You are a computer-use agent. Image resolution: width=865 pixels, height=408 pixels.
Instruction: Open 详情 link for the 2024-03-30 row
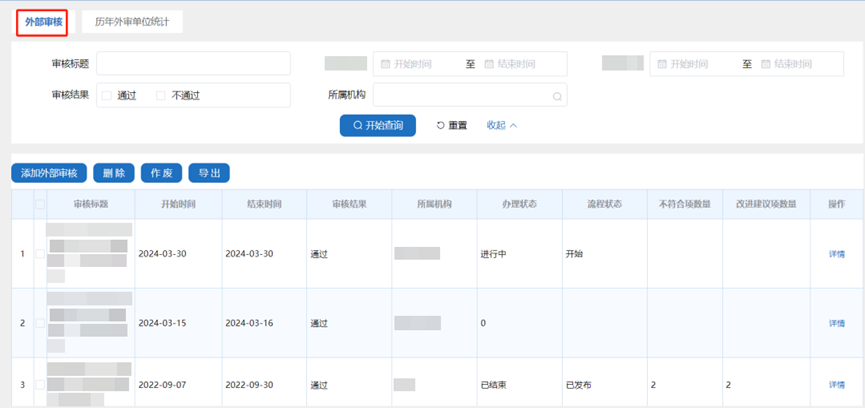(x=836, y=254)
